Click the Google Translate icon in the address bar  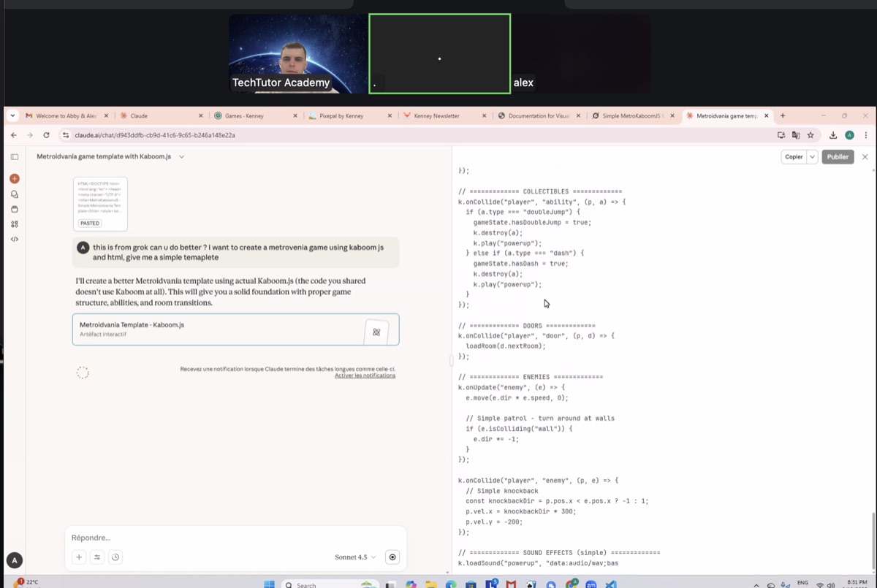796,135
